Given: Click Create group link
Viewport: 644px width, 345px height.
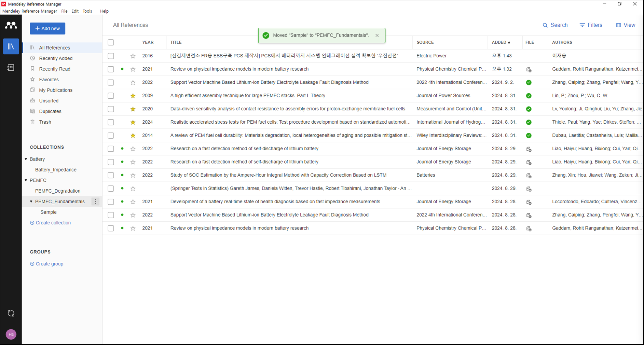Looking at the screenshot, I should pos(46,264).
